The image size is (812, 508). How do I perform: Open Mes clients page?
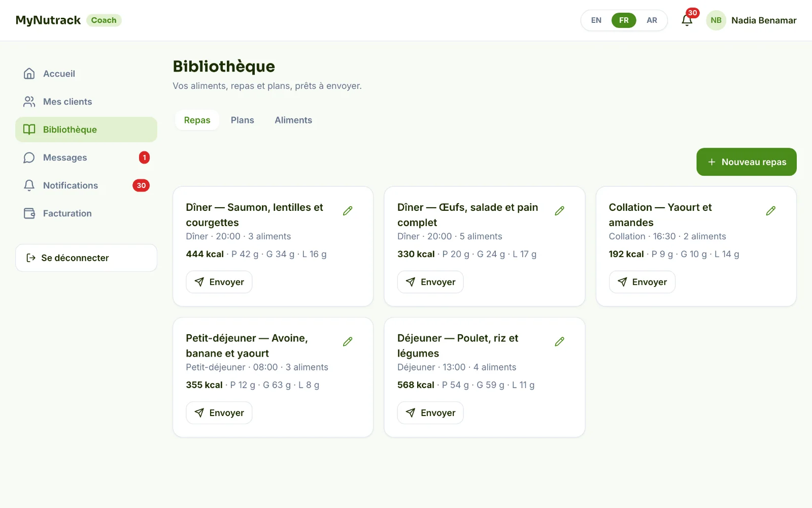[x=86, y=102]
